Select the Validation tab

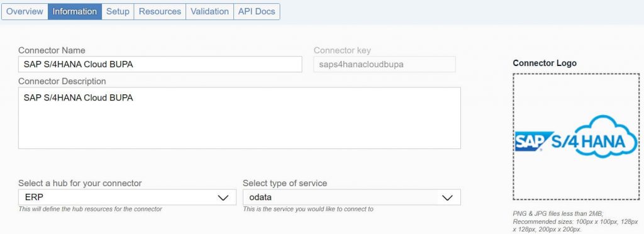click(209, 11)
